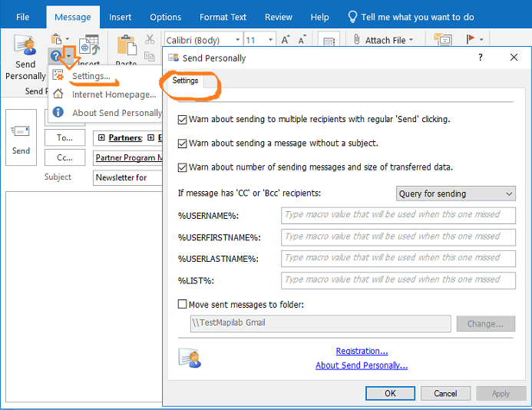Click the Cut scissors icon
Screen dimensions: 532x410
click(x=150, y=39)
